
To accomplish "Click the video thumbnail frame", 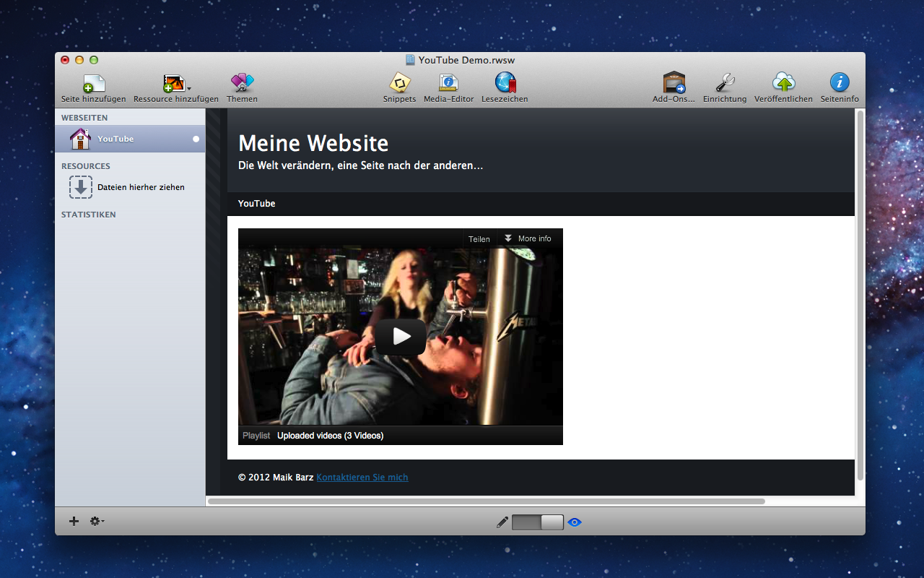I will pyautogui.click(x=401, y=337).
